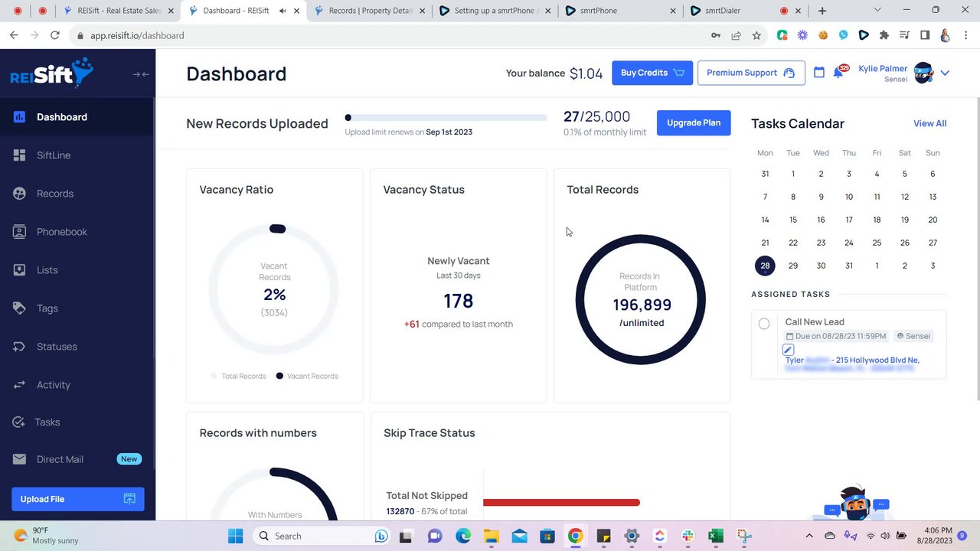This screenshot has height=551, width=980.
Task: Select day 15 in Tasks Calendar
Action: pos(793,220)
